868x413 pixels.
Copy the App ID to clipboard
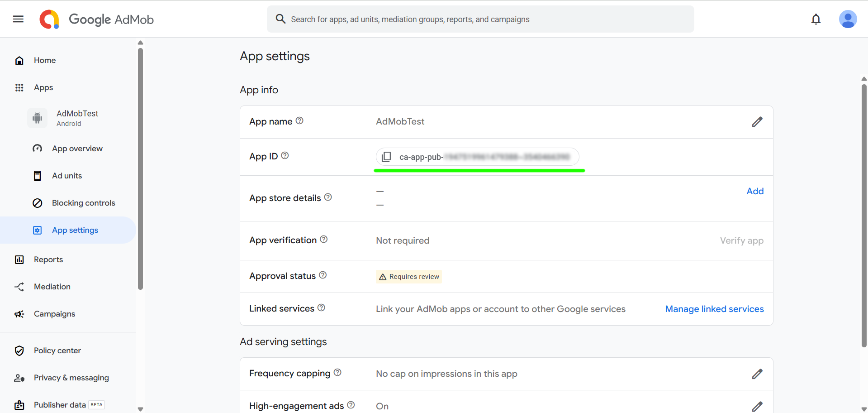(386, 157)
